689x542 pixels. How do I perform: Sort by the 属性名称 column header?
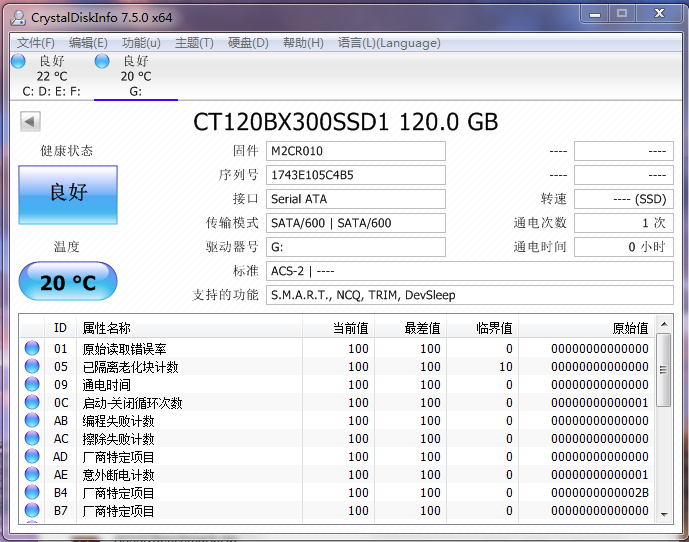click(189, 327)
